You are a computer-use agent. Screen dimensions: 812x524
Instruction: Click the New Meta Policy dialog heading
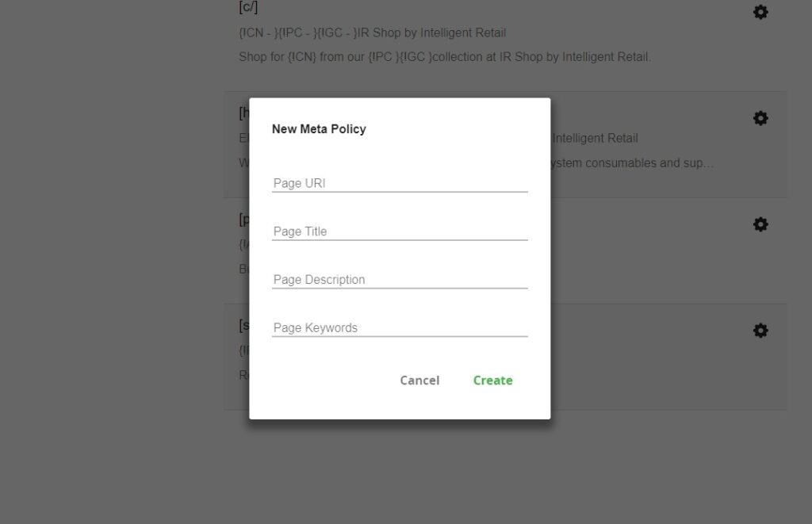319,129
